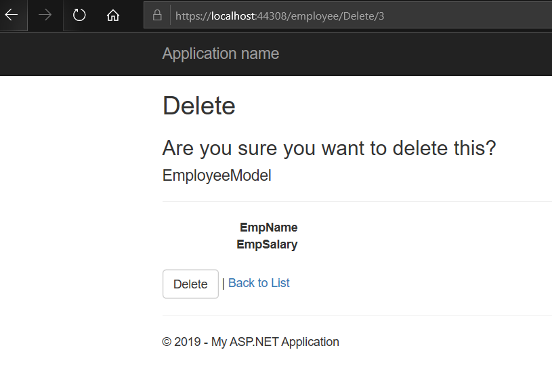Click the refresh icon to reload
The height and width of the screenshot is (392, 552).
click(x=78, y=15)
